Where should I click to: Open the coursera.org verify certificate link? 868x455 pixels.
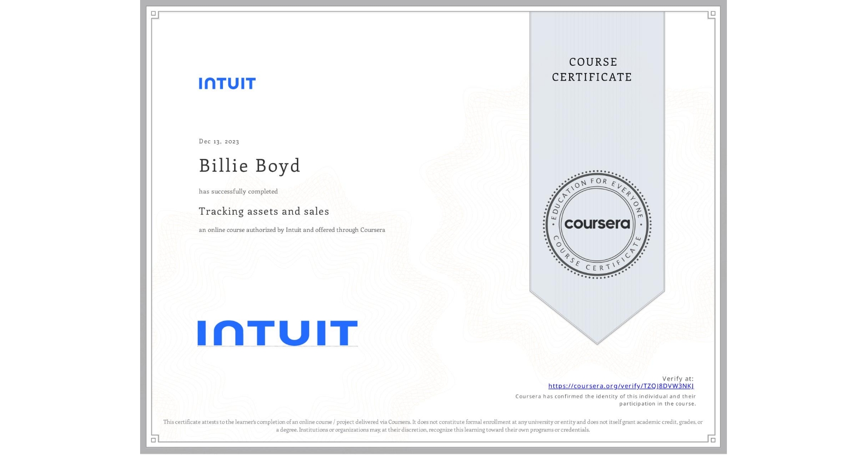point(621,386)
